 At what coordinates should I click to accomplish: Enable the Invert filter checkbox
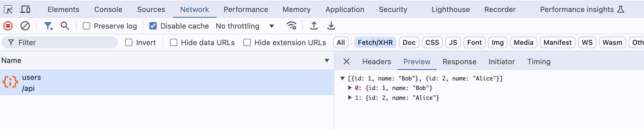click(129, 42)
